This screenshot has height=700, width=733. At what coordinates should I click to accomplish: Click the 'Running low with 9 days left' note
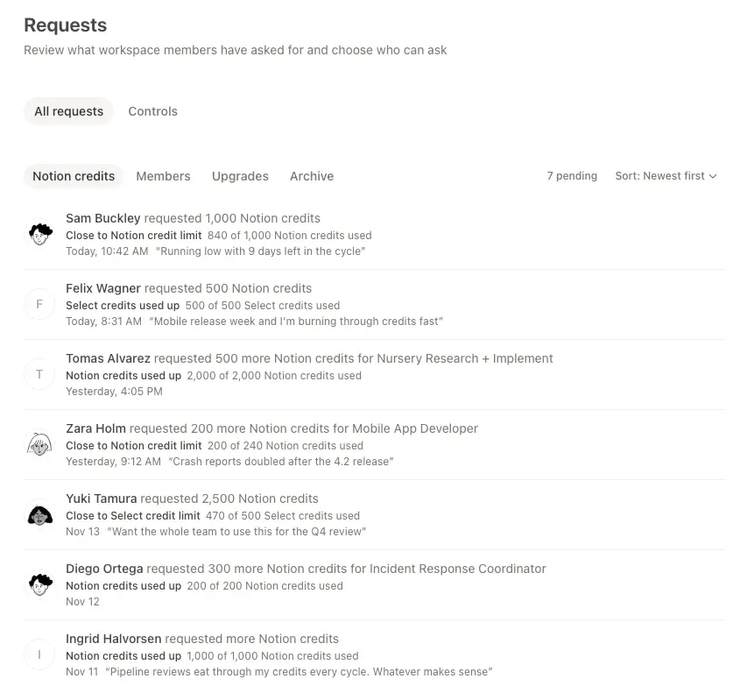click(260, 251)
